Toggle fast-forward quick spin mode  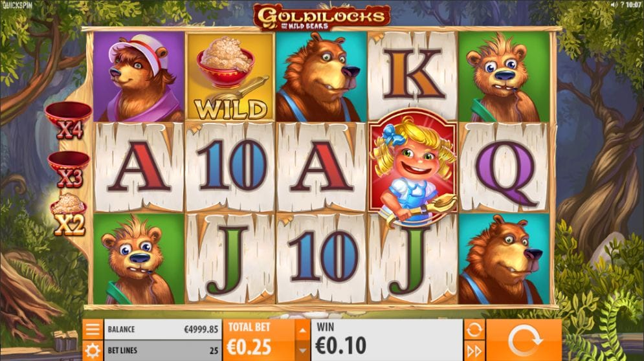click(x=474, y=351)
